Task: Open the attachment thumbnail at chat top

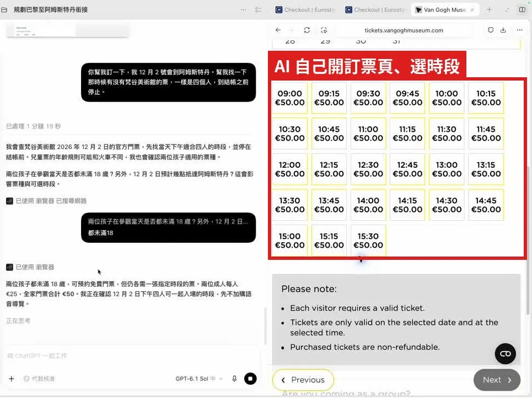Action: tap(67, 30)
